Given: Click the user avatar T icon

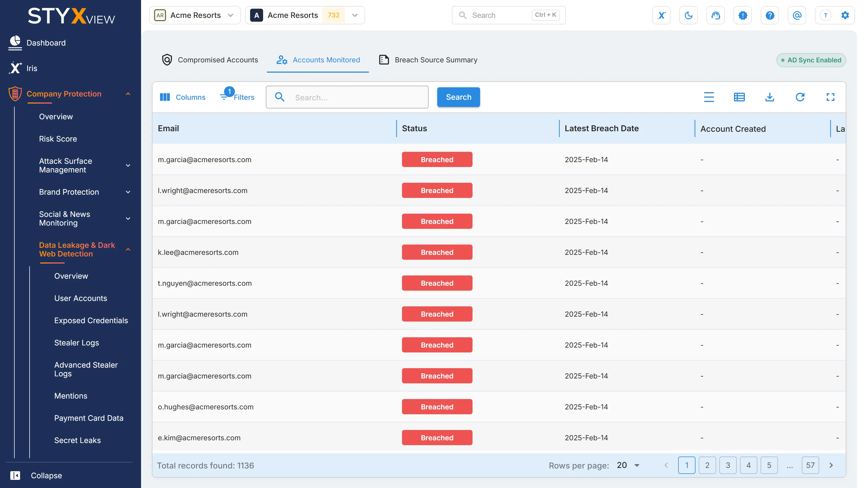Looking at the screenshot, I should [x=825, y=15].
